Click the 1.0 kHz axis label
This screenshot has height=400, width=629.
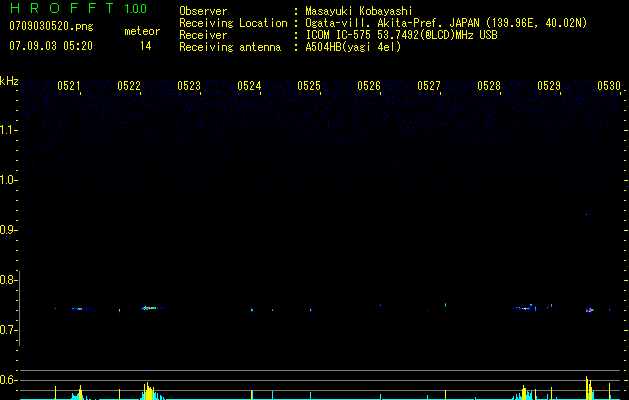(x=7, y=180)
